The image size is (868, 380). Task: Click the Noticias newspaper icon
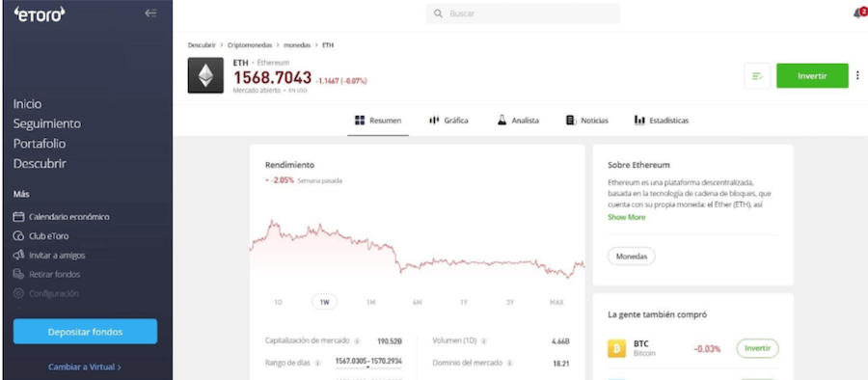(571, 121)
